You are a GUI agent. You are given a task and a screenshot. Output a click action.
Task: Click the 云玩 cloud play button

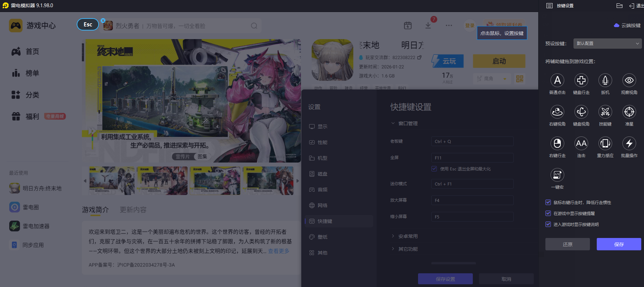click(448, 61)
